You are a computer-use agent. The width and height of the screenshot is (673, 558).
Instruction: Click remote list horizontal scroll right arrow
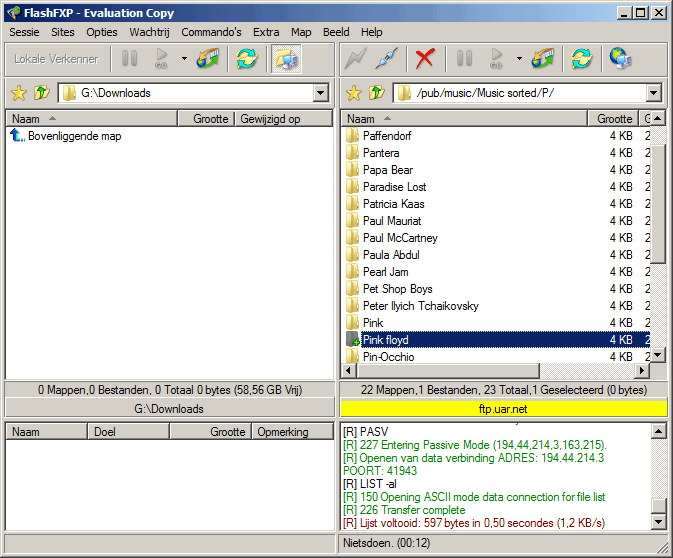click(x=642, y=370)
